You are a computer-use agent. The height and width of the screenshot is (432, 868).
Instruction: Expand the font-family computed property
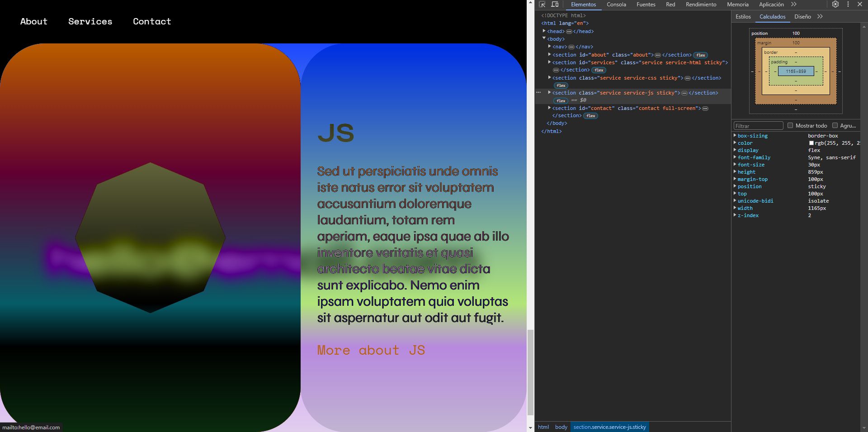pyautogui.click(x=735, y=157)
